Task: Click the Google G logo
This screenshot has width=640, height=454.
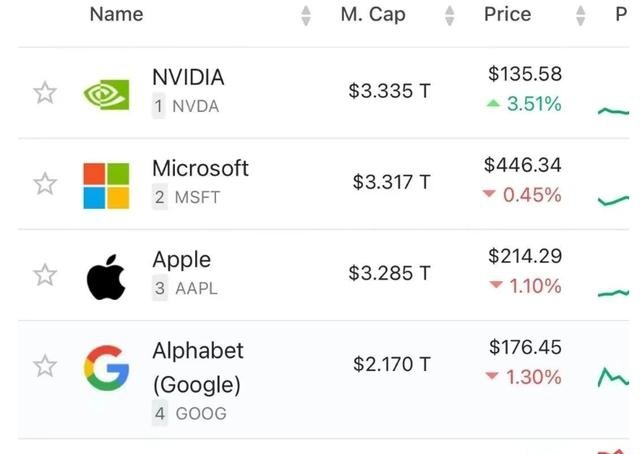Action: [107, 368]
